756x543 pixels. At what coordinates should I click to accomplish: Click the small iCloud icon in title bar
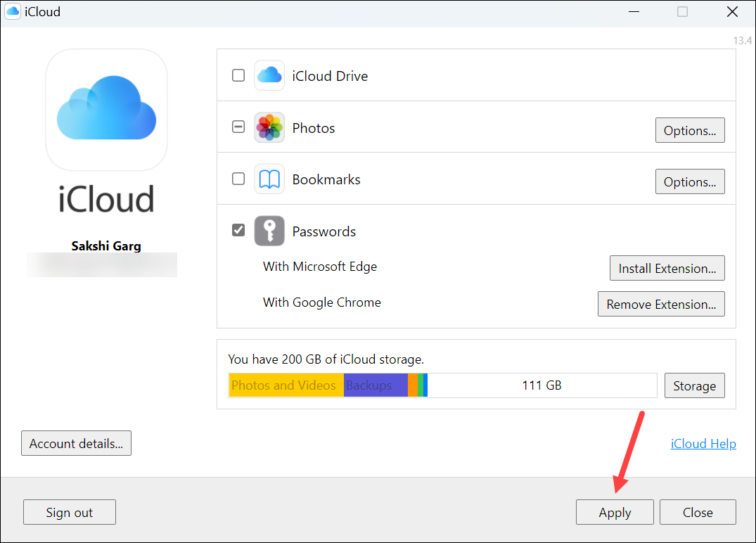pyautogui.click(x=13, y=11)
